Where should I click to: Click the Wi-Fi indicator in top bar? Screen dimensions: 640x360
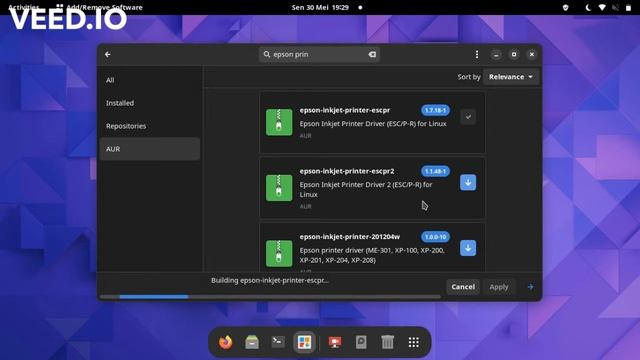pyautogui.click(x=602, y=7)
